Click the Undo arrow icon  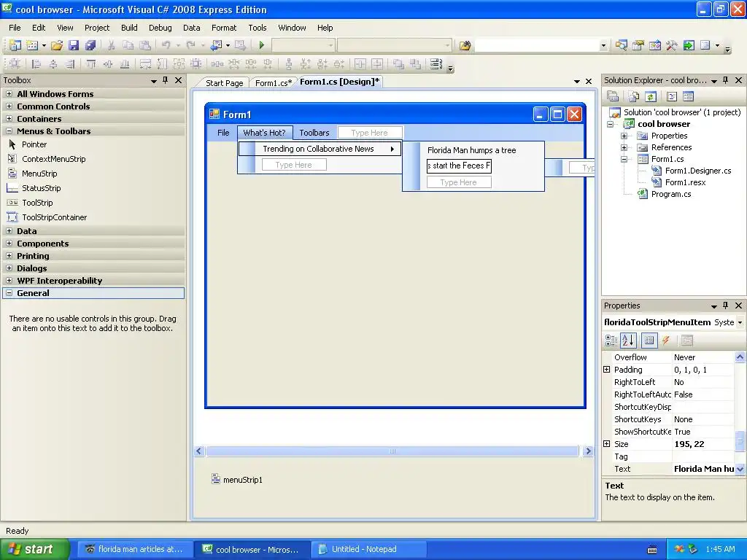click(166, 45)
